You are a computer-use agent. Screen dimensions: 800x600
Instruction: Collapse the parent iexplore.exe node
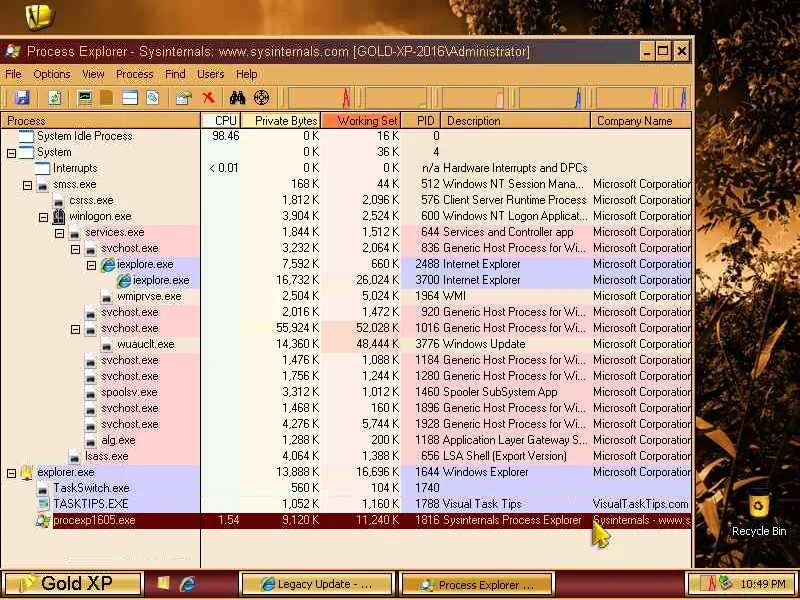[91, 265]
